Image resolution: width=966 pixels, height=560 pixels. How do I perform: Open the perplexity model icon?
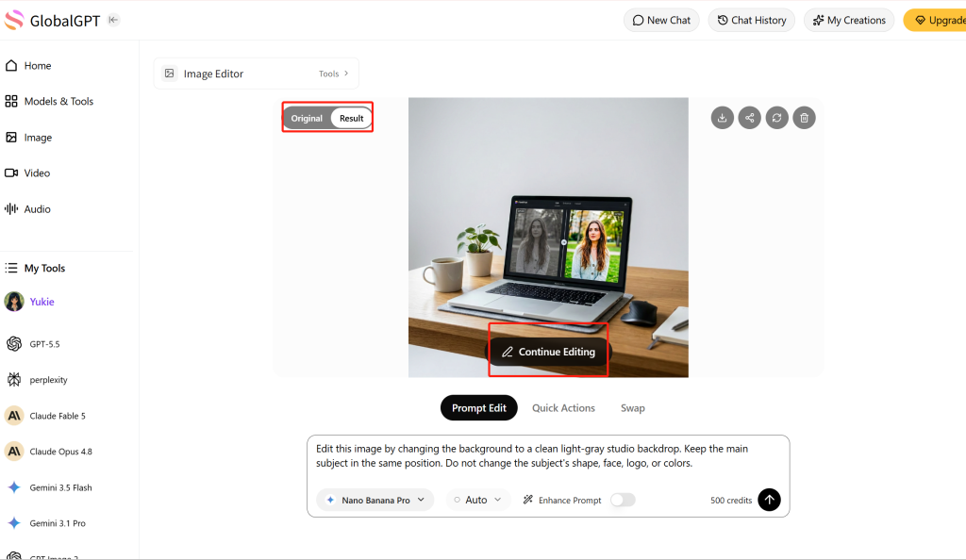coord(14,380)
